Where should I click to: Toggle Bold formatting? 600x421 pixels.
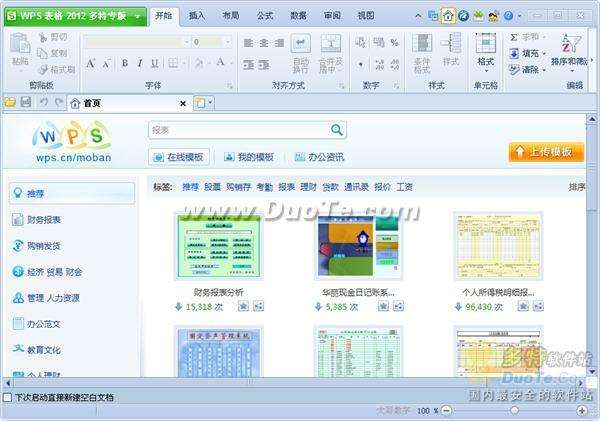(124, 63)
